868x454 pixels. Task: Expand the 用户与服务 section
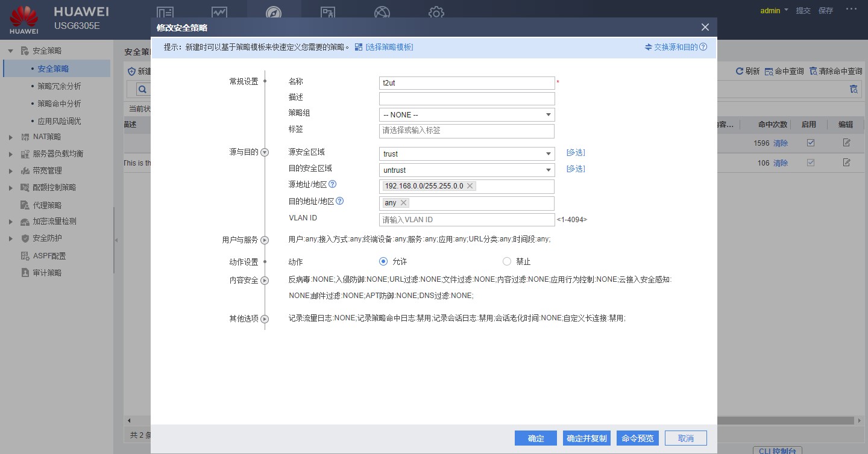(x=264, y=240)
